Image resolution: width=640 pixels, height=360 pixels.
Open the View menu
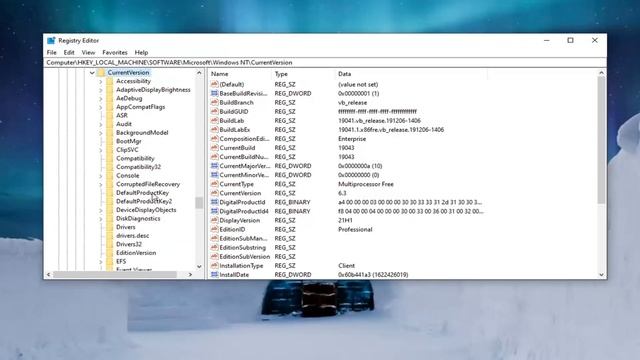click(x=88, y=52)
